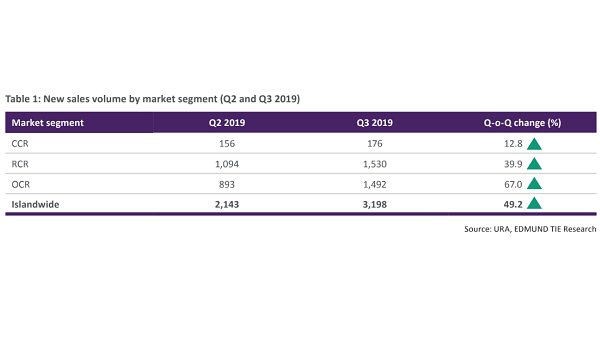This screenshot has width=600, height=360.
Task: Click the green up arrow in OCR row
Action: [534, 184]
